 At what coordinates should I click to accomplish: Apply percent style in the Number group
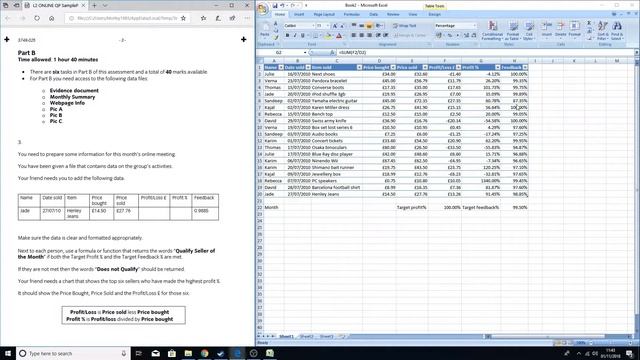(450, 36)
